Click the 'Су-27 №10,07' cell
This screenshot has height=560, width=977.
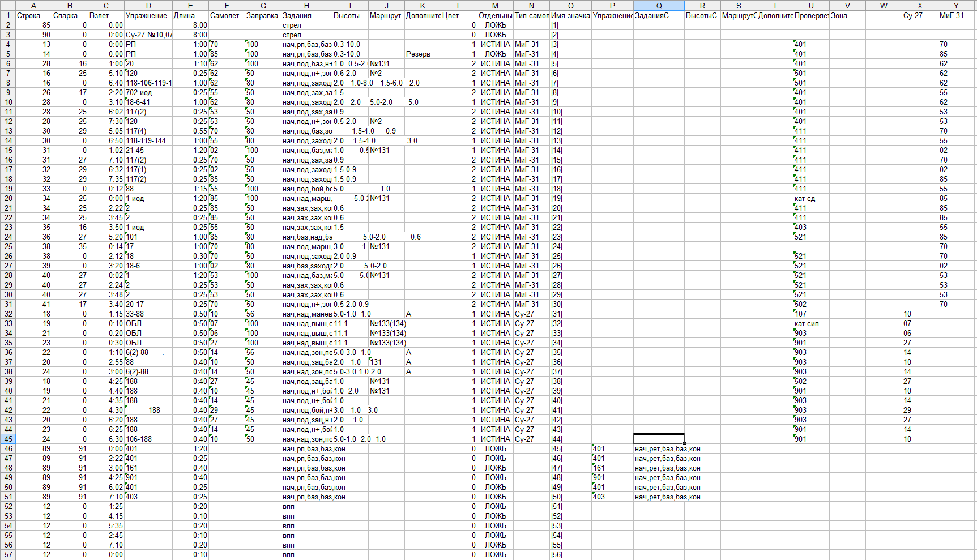coord(148,35)
